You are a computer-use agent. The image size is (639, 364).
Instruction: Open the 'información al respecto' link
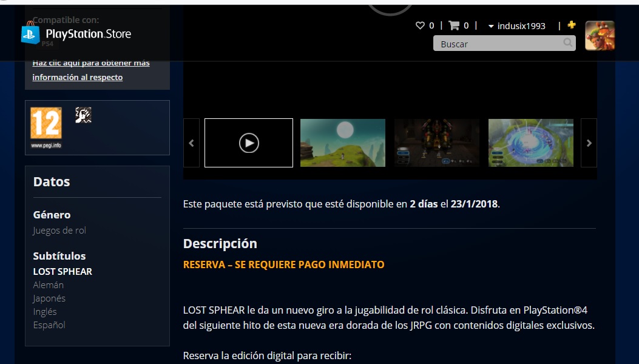[78, 77]
